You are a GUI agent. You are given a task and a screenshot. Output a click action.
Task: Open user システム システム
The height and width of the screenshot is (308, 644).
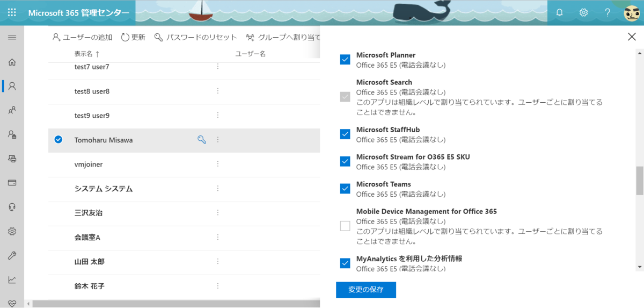104,189
